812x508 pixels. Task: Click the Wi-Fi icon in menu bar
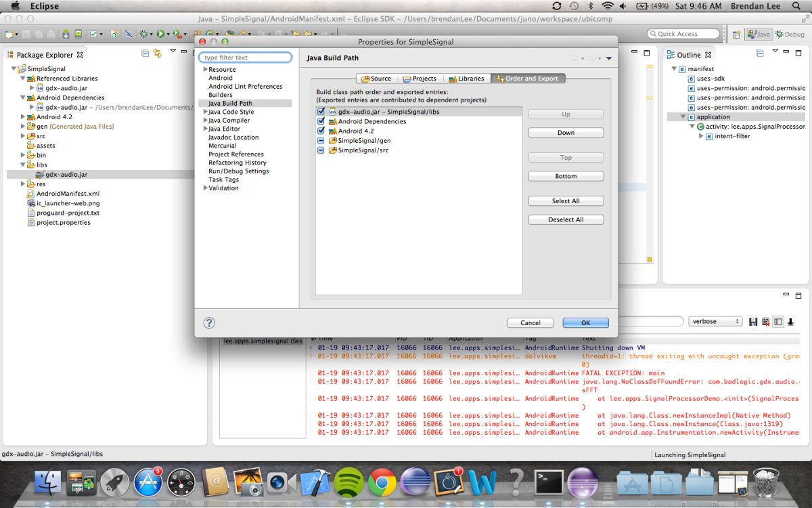tap(608, 6)
